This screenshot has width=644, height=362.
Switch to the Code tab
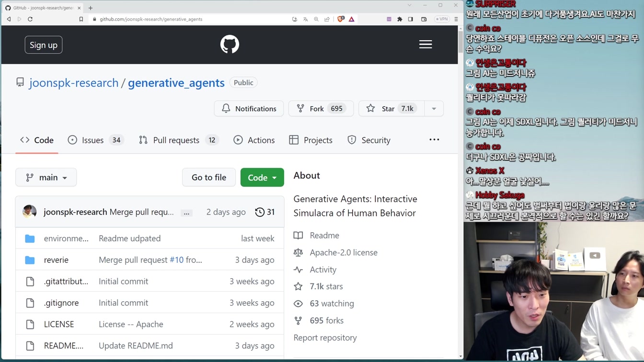click(37, 140)
